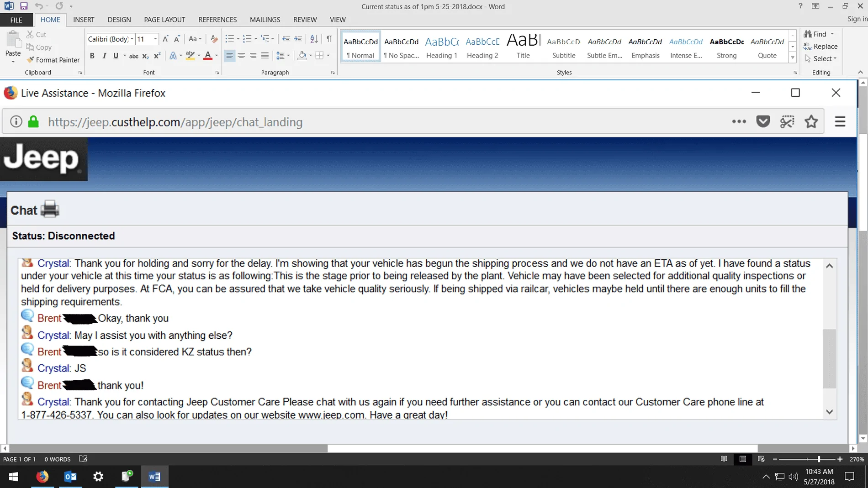
Task: Click the Firefox icon on the taskbar
Action: [42, 477]
